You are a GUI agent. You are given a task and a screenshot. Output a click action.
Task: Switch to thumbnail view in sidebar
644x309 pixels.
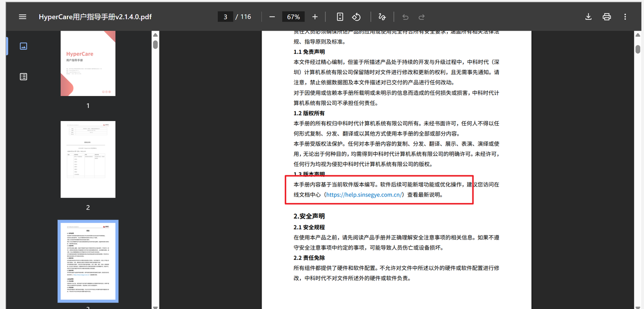coord(23,46)
